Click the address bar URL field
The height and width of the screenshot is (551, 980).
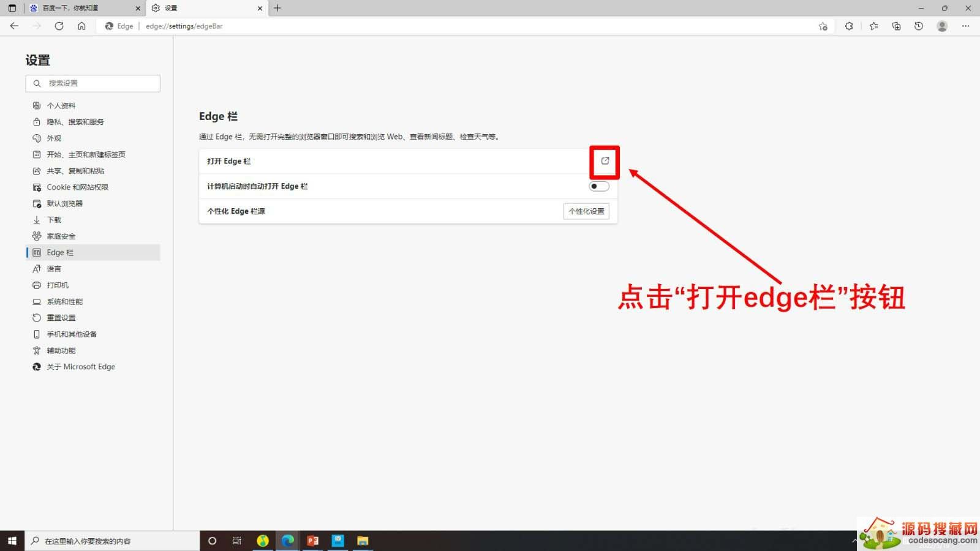coord(429,26)
